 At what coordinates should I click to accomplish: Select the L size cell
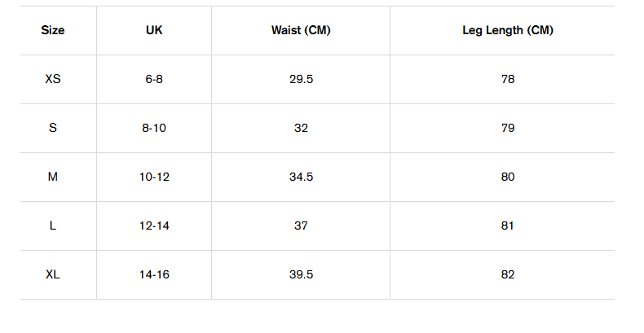[x=53, y=226]
